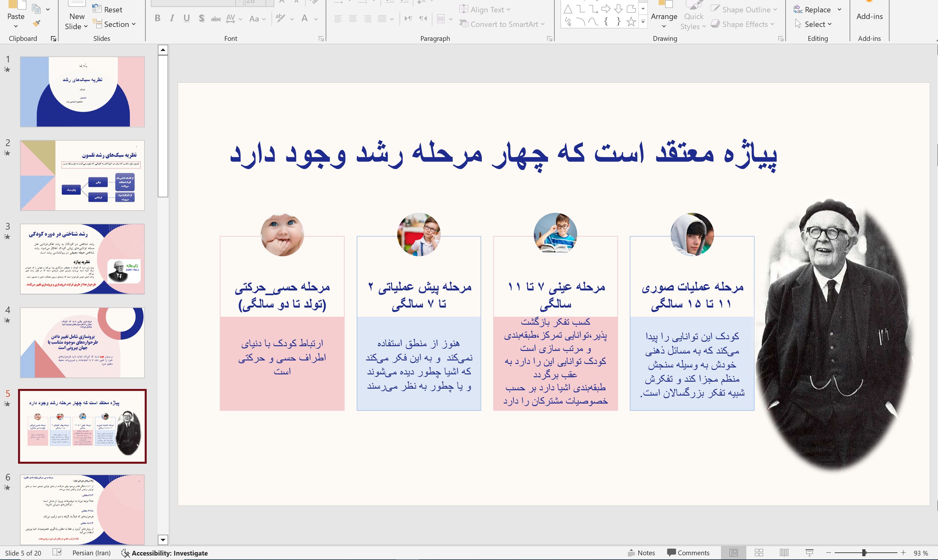Viewport: 938px width, 560px height.
Task: Click the Convert to SmartArt button
Action: tap(502, 24)
